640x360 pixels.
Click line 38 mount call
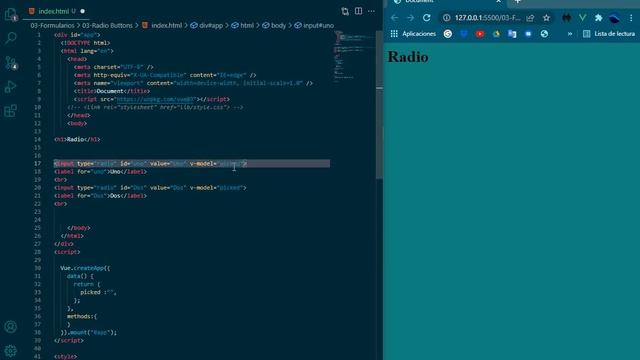pos(89,332)
